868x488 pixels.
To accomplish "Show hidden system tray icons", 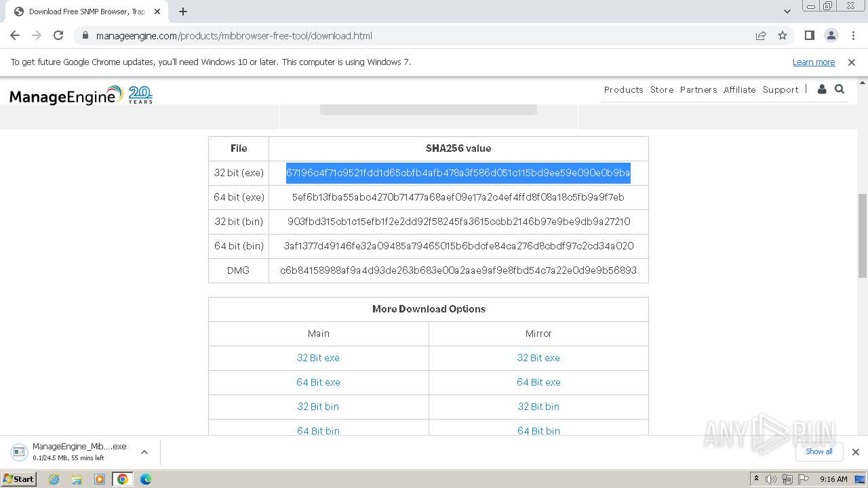I will pyautogui.click(x=757, y=479).
